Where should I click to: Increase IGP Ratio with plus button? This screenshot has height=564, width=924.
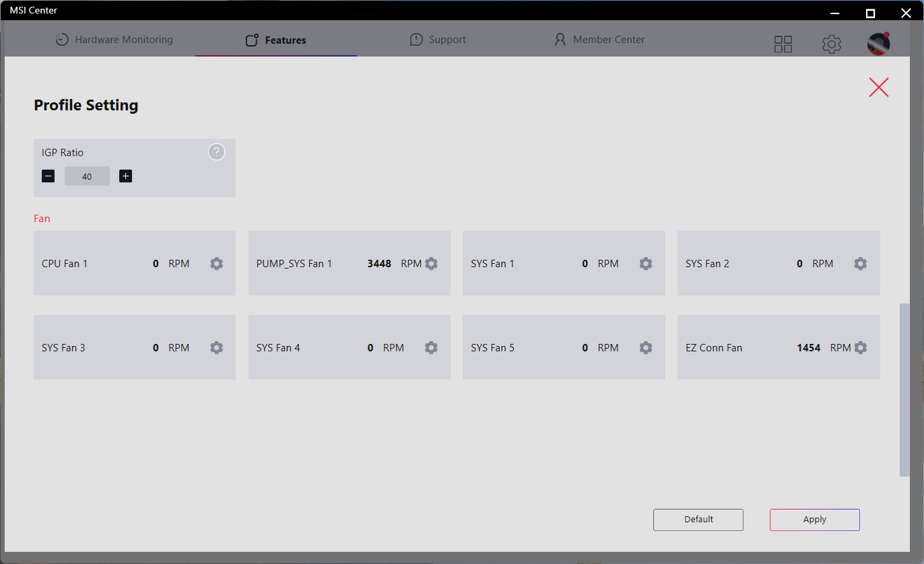pos(125,176)
